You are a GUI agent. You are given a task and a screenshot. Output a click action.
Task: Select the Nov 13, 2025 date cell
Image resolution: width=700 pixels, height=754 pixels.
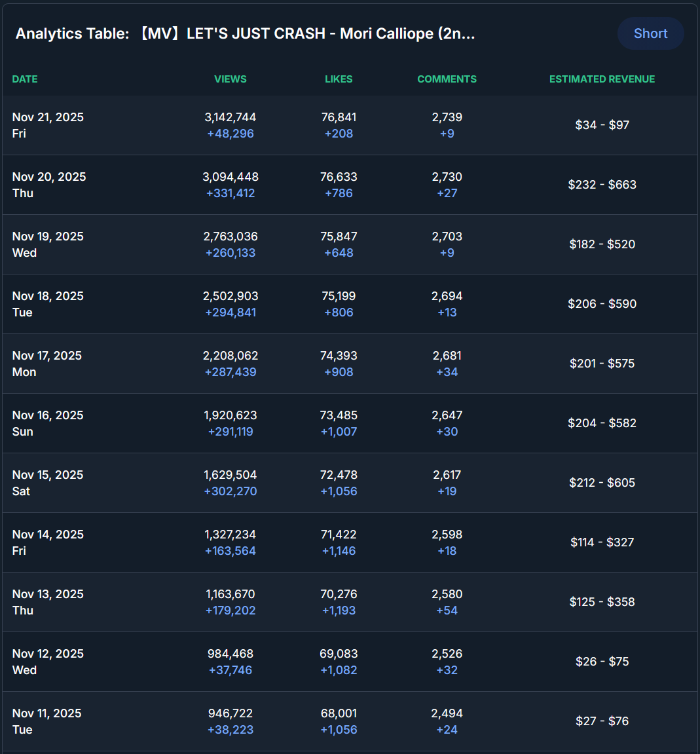click(48, 602)
